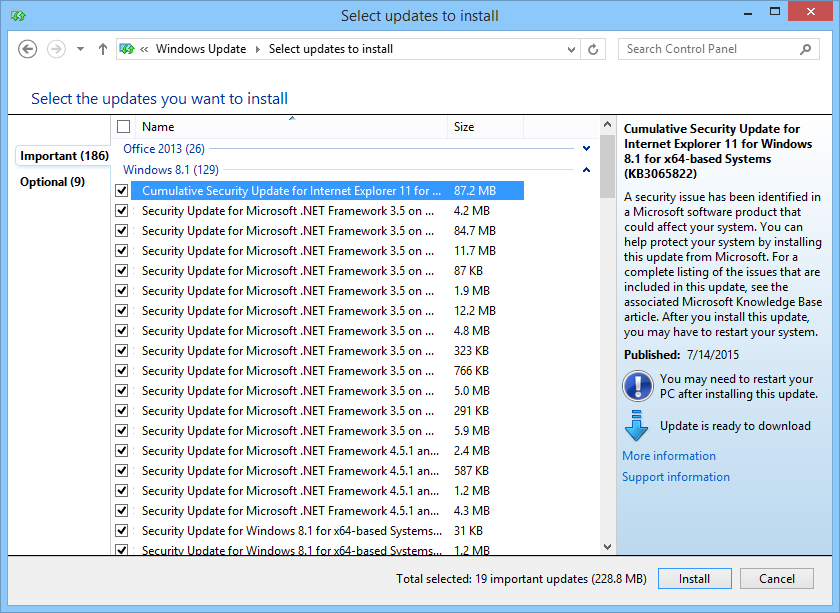
Task: Click the Install button
Action: [694, 579]
